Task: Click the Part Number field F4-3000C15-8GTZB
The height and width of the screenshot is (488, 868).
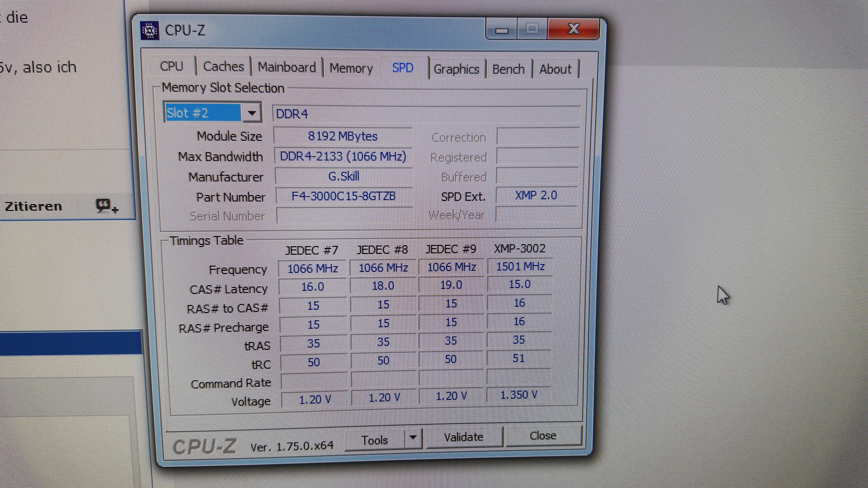Action: (343, 196)
